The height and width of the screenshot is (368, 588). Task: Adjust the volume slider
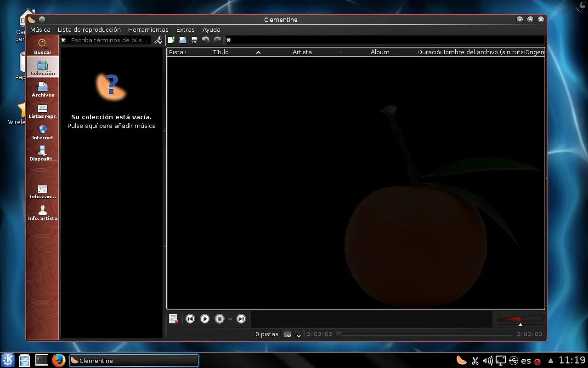[x=520, y=319]
